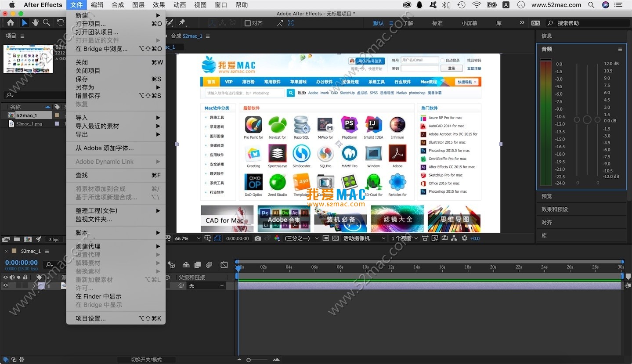
Task: Click the show channel RGB color icon
Action: tap(278, 238)
